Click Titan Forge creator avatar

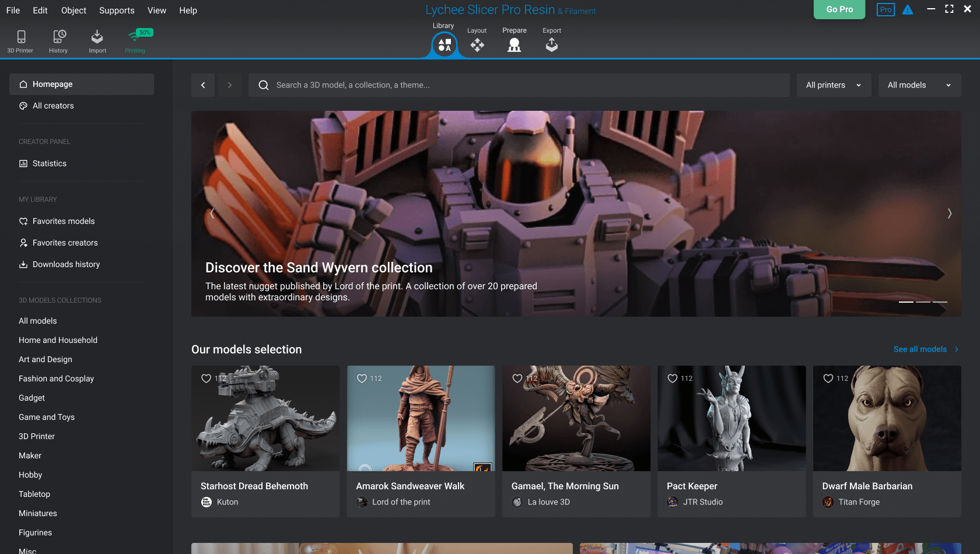click(828, 502)
